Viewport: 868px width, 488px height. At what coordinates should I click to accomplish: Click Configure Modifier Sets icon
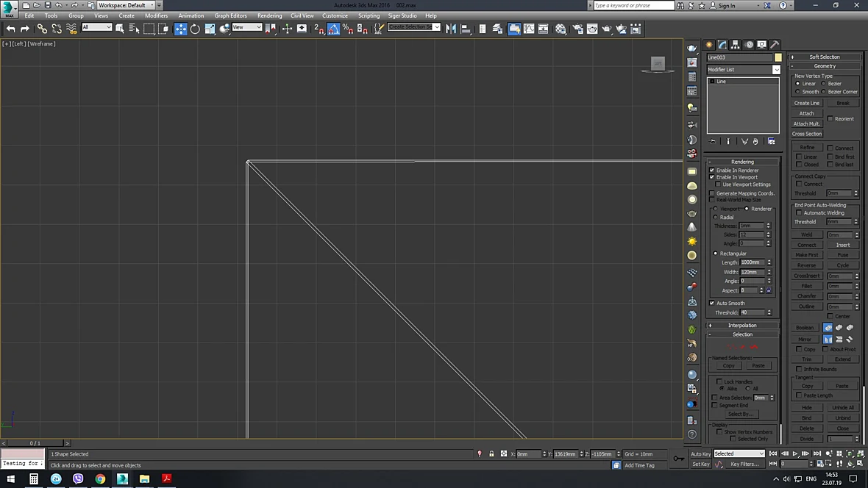771,142
